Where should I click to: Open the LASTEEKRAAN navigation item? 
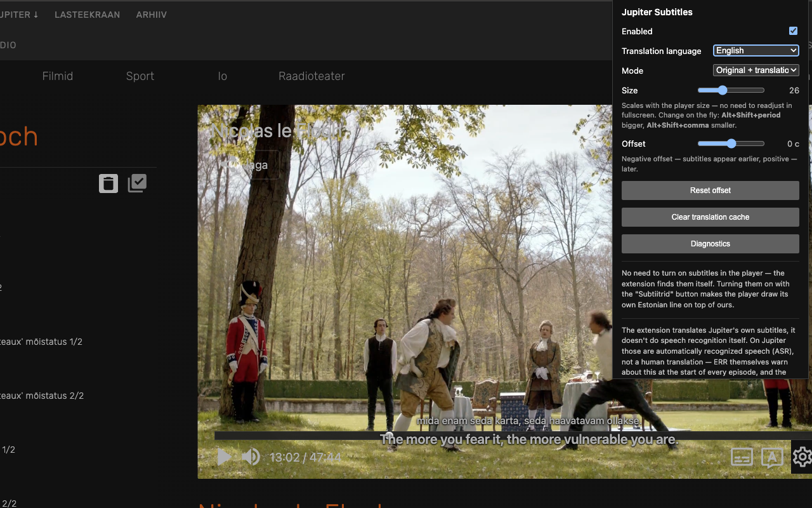(87, 15)
